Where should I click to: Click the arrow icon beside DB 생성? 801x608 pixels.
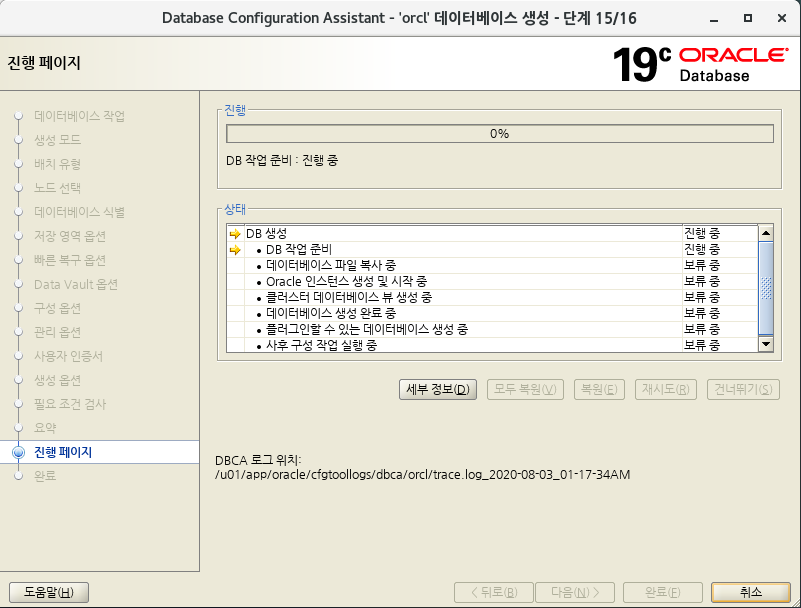pyautogui.click(x=234, y=233)
